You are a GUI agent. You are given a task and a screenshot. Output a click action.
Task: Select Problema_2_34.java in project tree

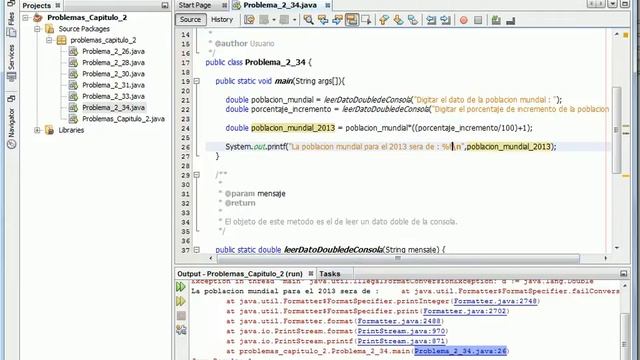113,107
